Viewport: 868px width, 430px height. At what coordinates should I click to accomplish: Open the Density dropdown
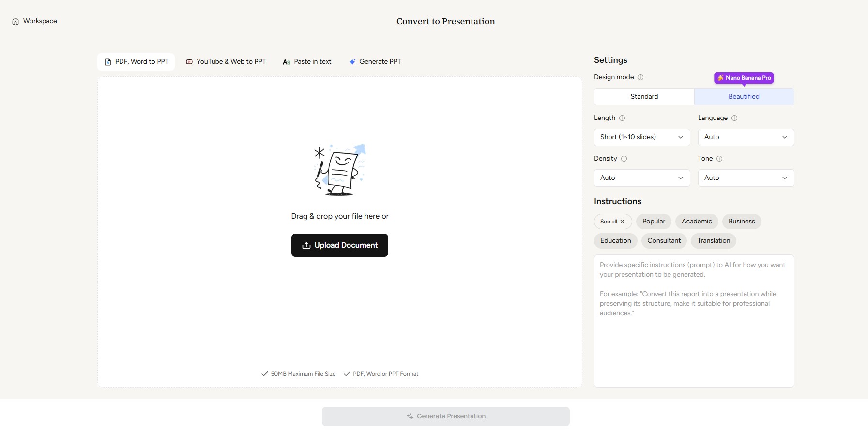pyautogui.click(x=642, y=178)
